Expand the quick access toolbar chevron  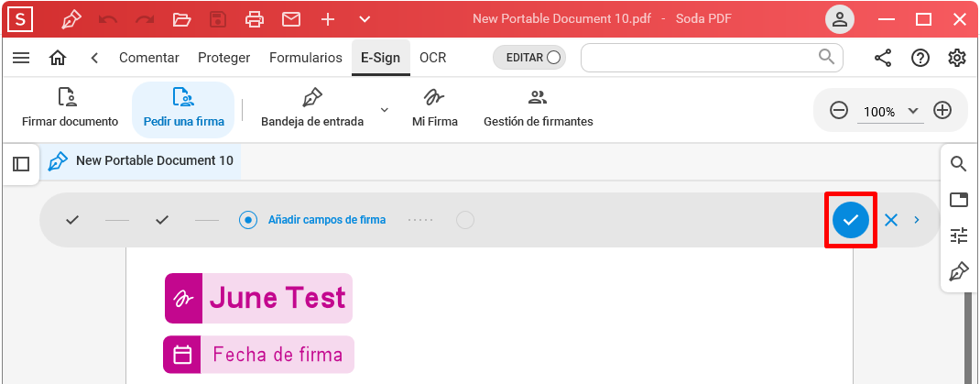click(x=365, y=19)
